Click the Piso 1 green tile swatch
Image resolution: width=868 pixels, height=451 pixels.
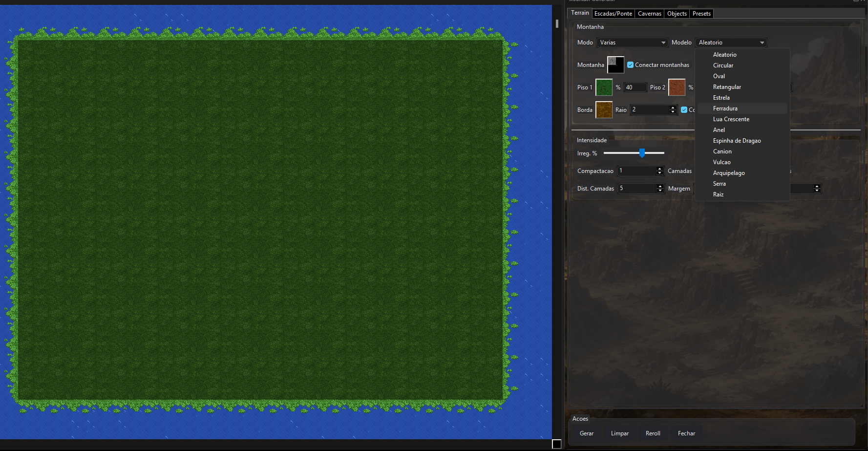604,87
